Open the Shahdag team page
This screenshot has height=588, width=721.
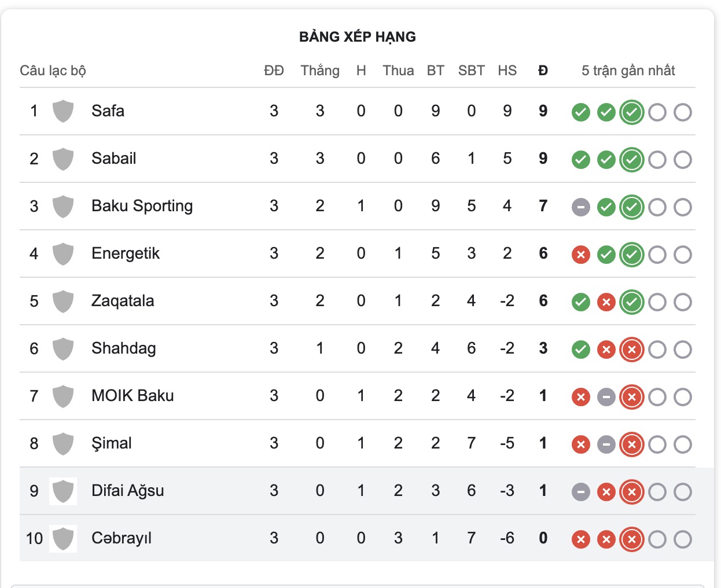[x=124, y=348]
